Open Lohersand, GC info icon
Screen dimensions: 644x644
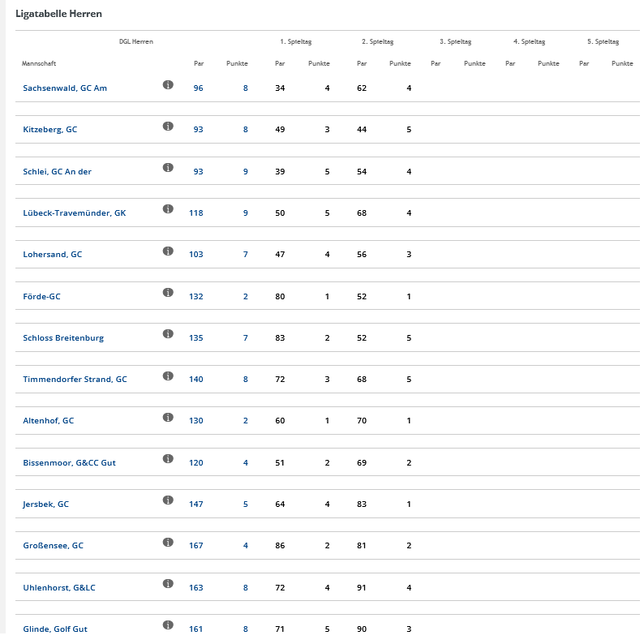168,251
